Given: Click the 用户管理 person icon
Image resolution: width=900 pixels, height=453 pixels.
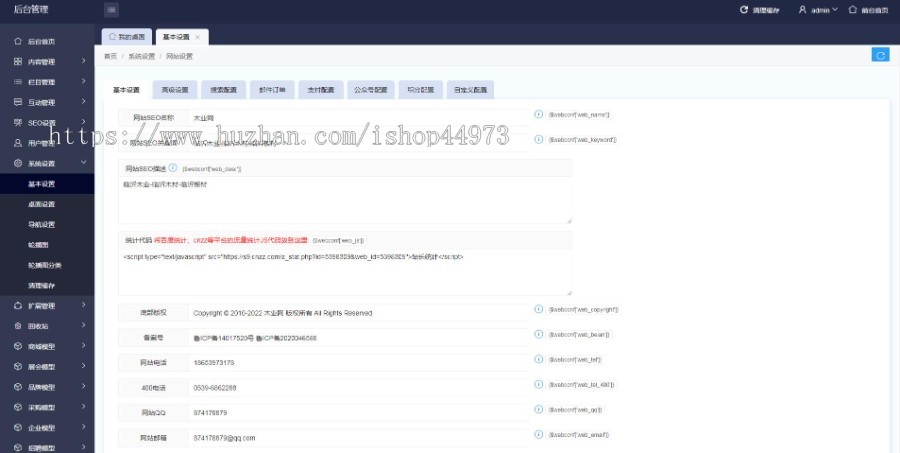Looking at the screenshot, I should pyautogui.click(x=18, y=143).
